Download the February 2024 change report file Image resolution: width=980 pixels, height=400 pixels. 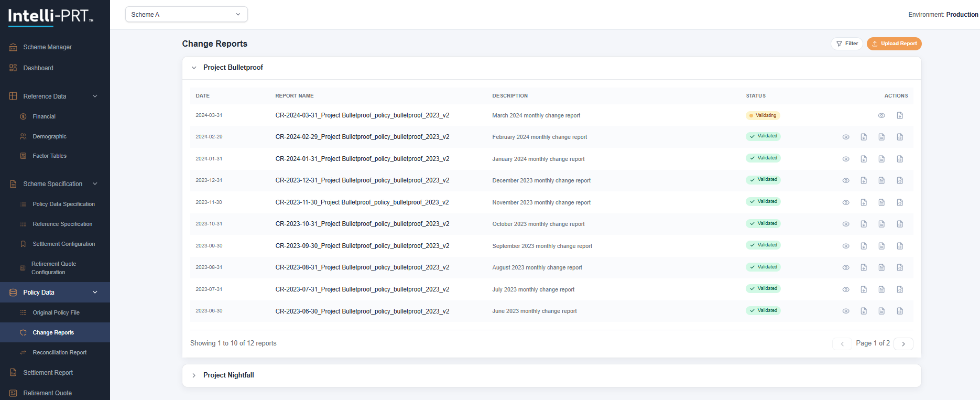tap(864, 137)
